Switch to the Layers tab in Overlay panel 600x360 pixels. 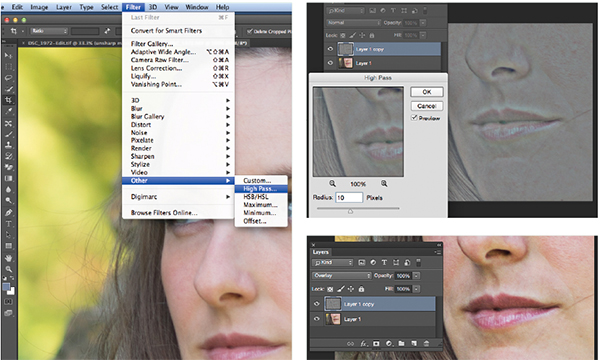pos(321,252)
